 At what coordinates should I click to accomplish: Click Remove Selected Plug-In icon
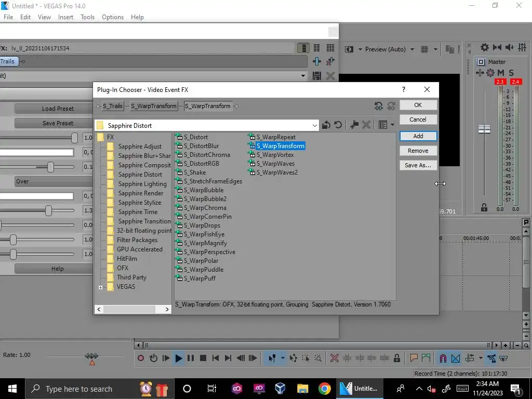(x=330, y=61)
